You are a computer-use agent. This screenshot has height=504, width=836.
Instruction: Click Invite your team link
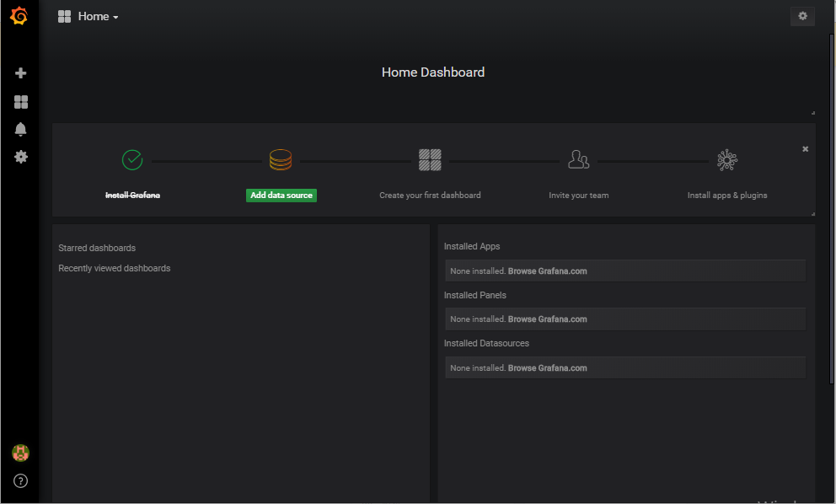click(578, 196)
